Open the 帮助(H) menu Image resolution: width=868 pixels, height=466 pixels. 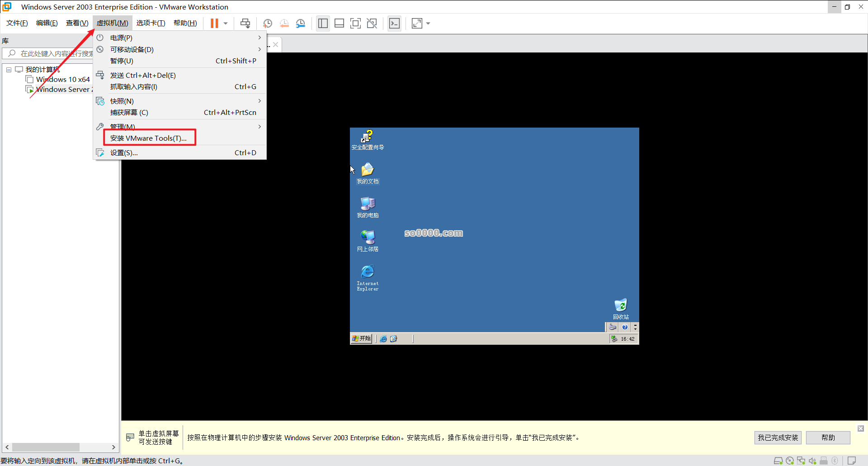tap(185, 23)
